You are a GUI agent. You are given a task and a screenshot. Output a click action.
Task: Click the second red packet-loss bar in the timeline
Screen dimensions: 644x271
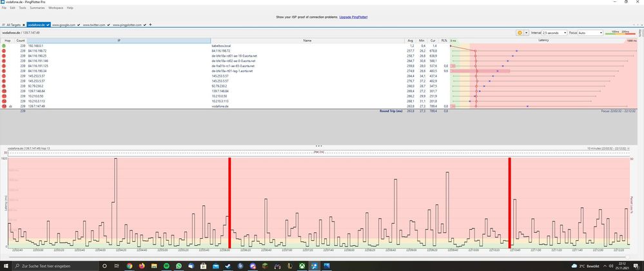tap(509, 203)
